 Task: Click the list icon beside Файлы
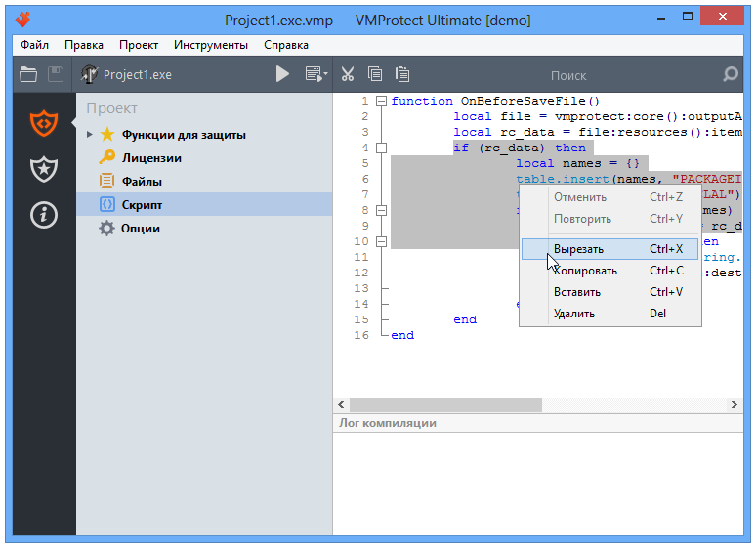pos(107,181)
